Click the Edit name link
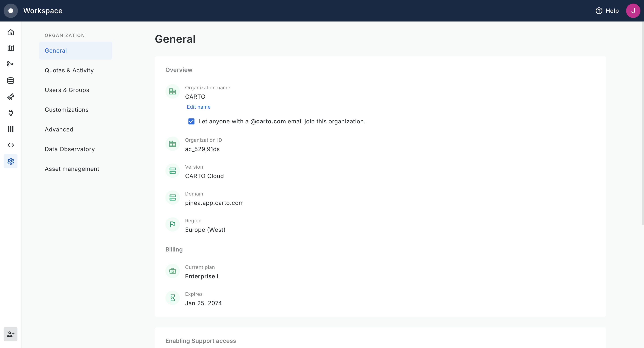The width and height of the screenshot is (644, 348). pyautogui.click(x=199, y=107)
